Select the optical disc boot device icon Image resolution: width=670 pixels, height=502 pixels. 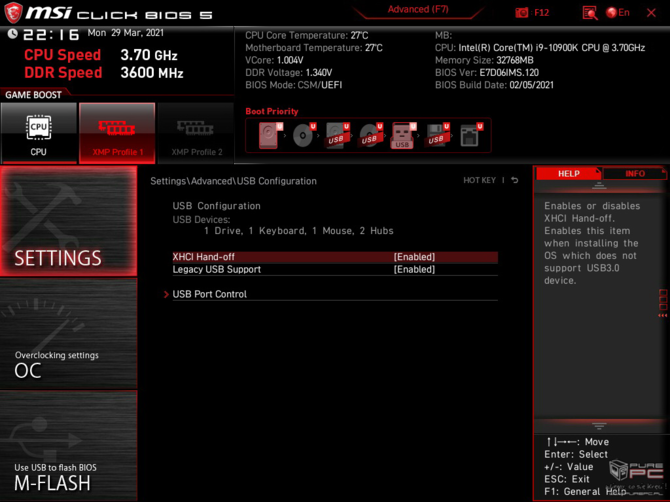coord(304,135)
